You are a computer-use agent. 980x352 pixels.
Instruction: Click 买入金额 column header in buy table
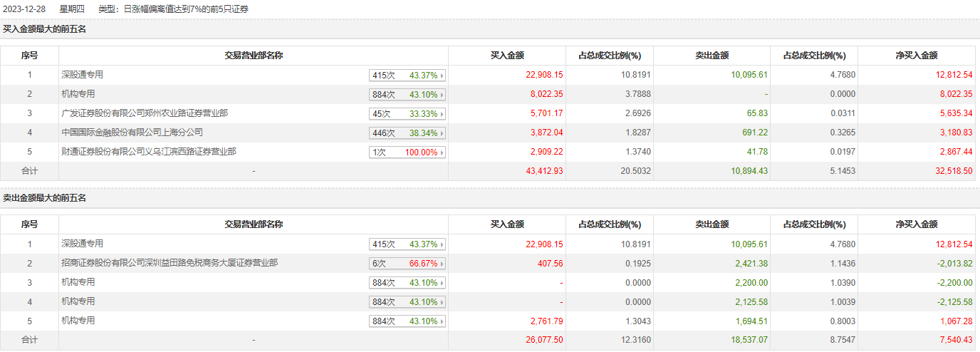pyautogui.click(x=507, y=56)
